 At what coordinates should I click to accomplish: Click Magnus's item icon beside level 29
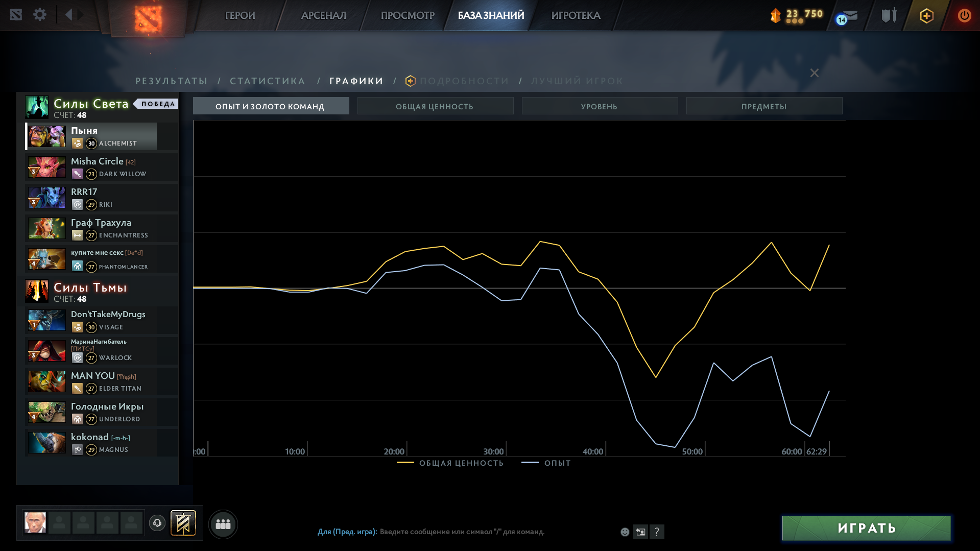[x=77, y=450]
